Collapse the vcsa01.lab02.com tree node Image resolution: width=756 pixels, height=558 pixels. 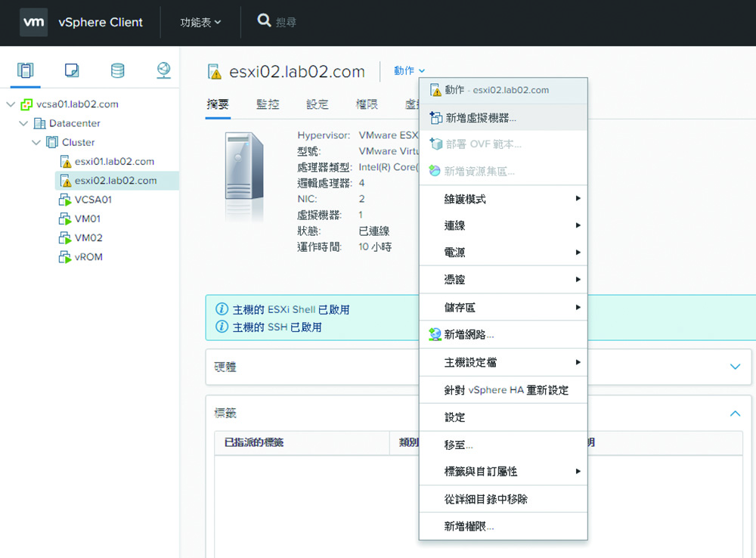click(x=11, y=104)
